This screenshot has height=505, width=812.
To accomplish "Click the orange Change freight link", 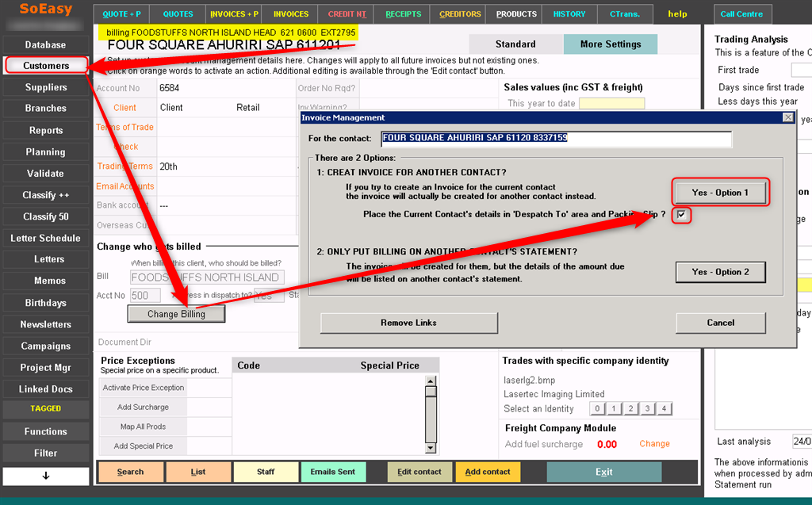I will coord(654,444).
